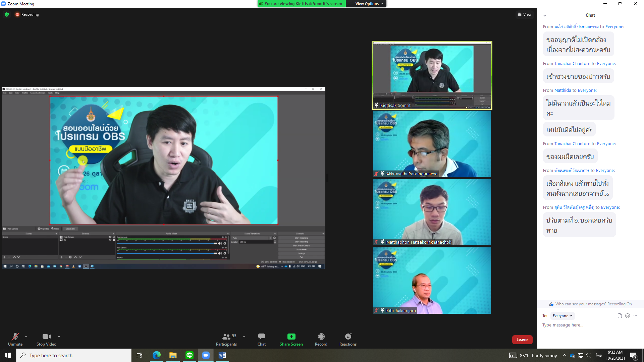Open the Windows notification center
Viewport: 644px width, 362px height.
(x=634, y=355)
